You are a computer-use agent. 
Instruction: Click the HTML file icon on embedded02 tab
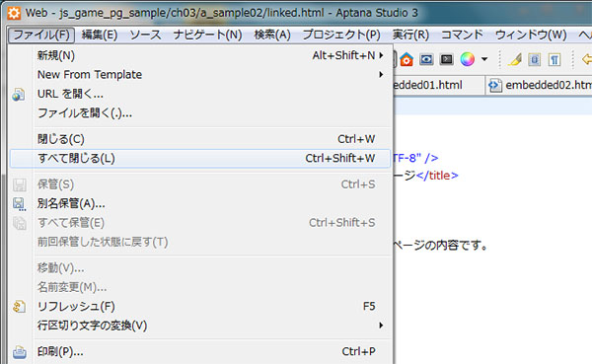[495, 86]
